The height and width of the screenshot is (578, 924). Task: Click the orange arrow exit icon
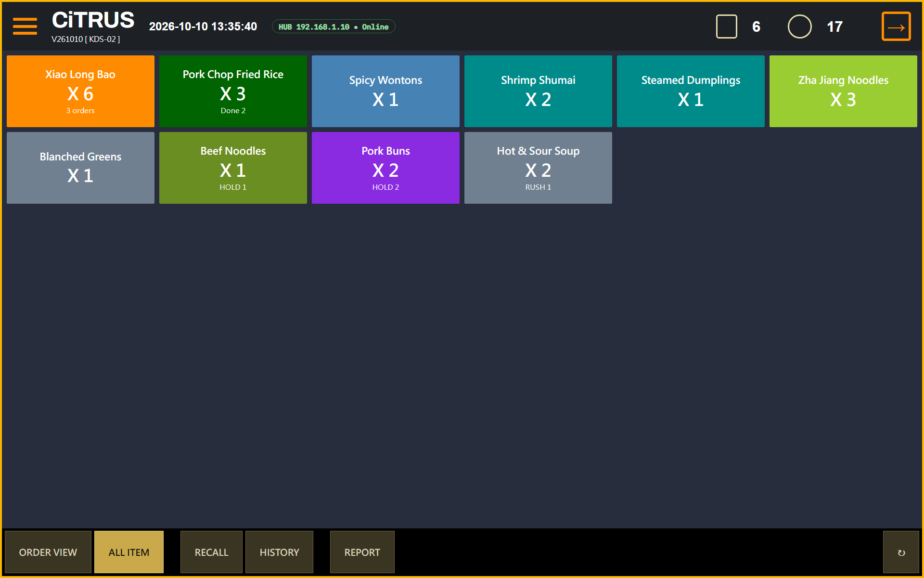896,26
